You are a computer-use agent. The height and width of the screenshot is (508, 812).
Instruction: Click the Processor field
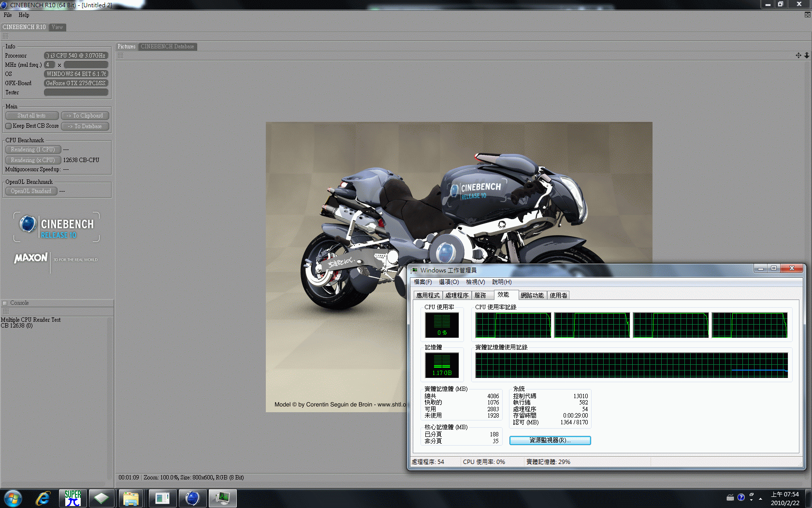point(76,56)
